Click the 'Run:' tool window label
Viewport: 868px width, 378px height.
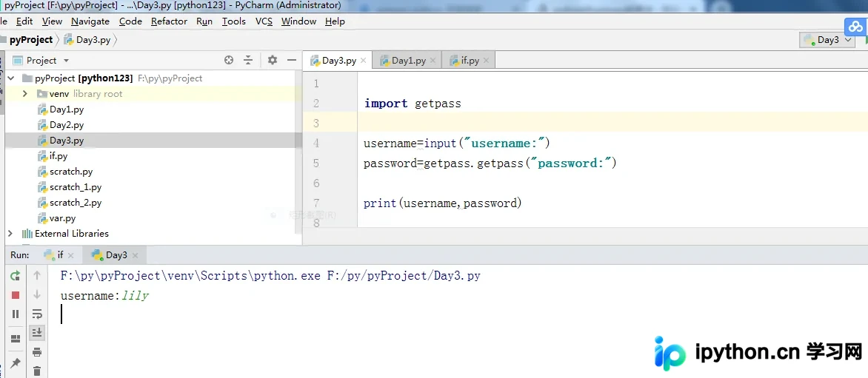tap(19, 254)
